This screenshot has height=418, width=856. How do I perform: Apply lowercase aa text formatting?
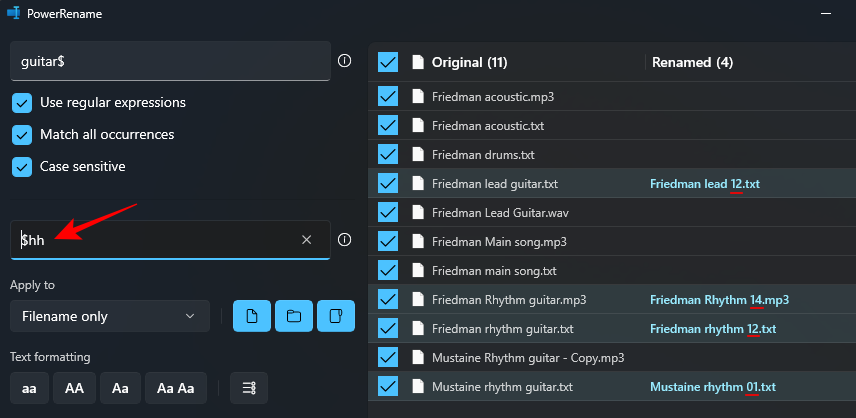point(29,388)
